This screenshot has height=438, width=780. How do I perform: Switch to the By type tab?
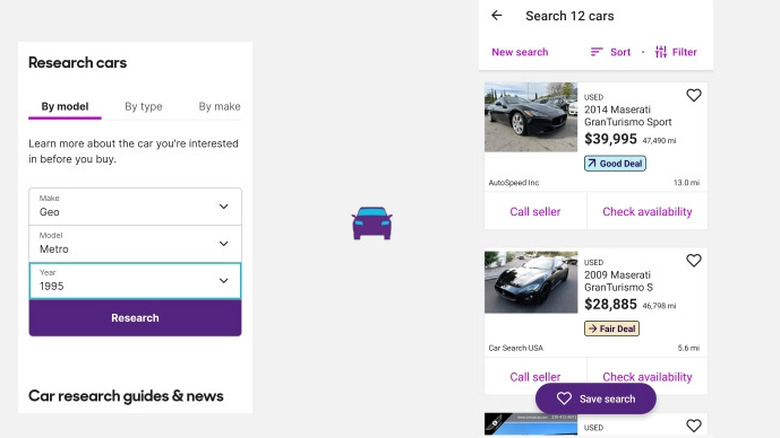pos(143,107)
